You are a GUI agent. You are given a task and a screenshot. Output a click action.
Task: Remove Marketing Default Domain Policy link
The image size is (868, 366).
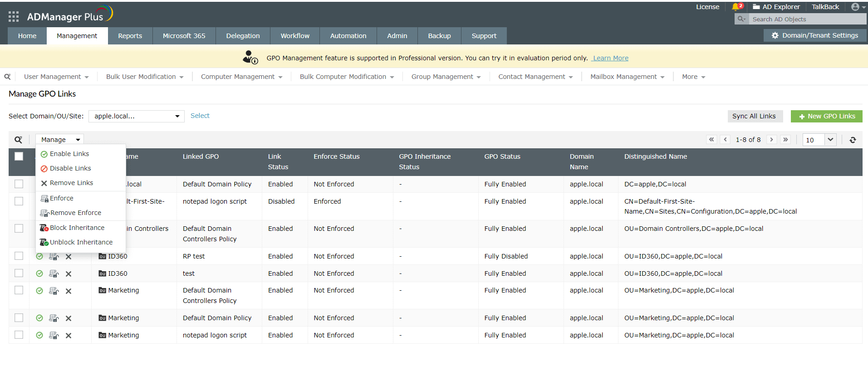click(69, 318)
